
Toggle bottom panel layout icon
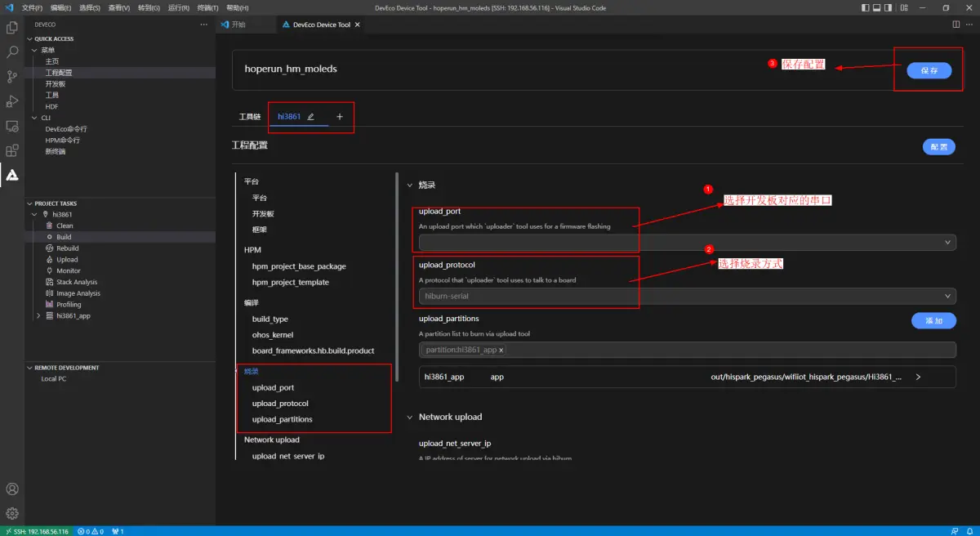click(x=877, y=7)
